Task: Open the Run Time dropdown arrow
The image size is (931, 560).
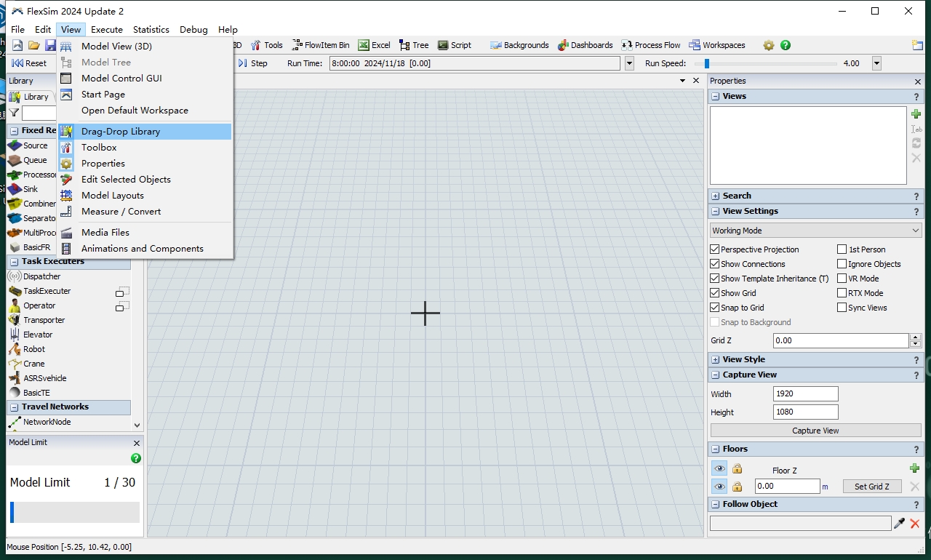Action: [629, 63]
